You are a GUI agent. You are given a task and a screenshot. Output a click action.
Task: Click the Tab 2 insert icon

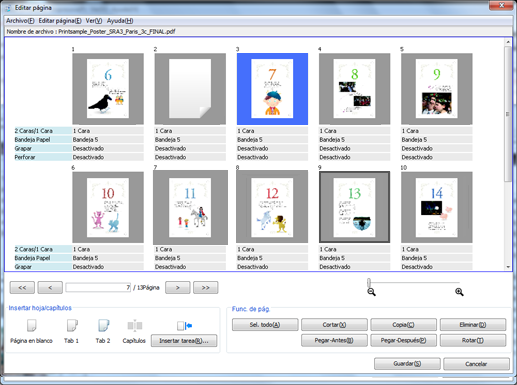[x=103, y=325]
